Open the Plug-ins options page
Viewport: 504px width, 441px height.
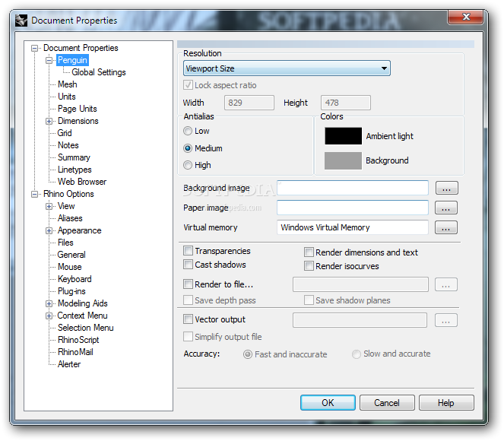(x=71, y=291)
